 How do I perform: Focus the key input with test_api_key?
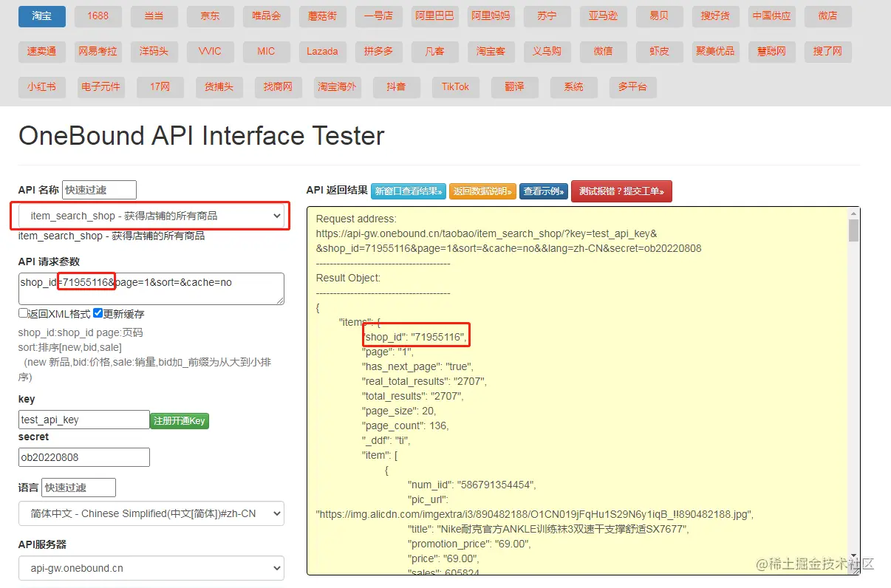click(84, 420)
